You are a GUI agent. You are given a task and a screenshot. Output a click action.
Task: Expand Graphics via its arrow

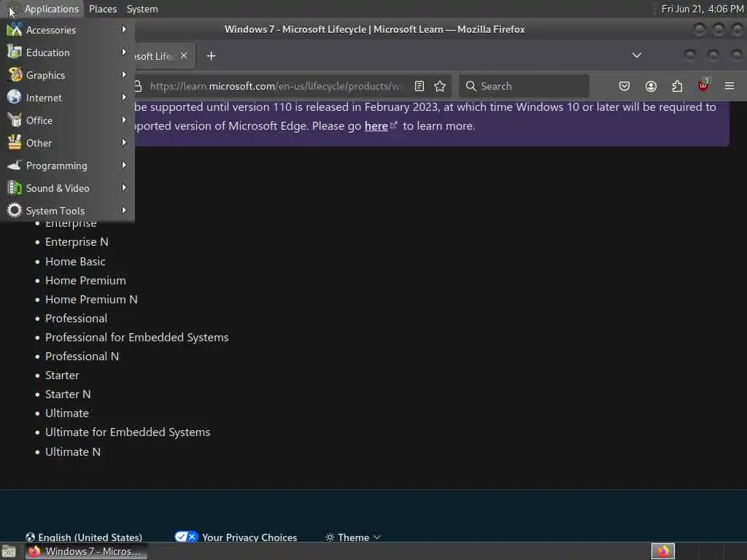124,74
